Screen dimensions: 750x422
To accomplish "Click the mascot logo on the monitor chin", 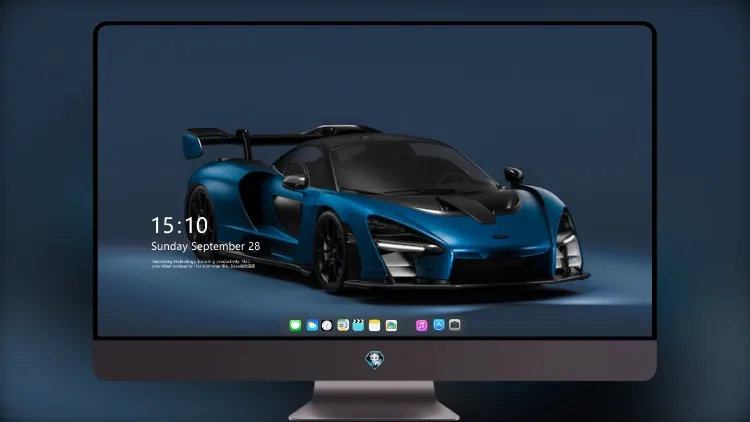I will 375,360.
